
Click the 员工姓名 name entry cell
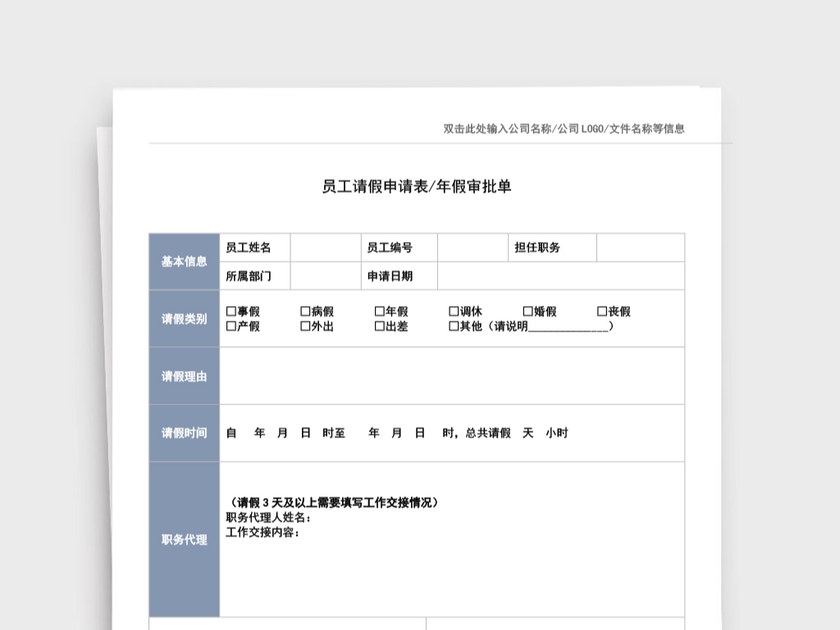click(326, 247)
